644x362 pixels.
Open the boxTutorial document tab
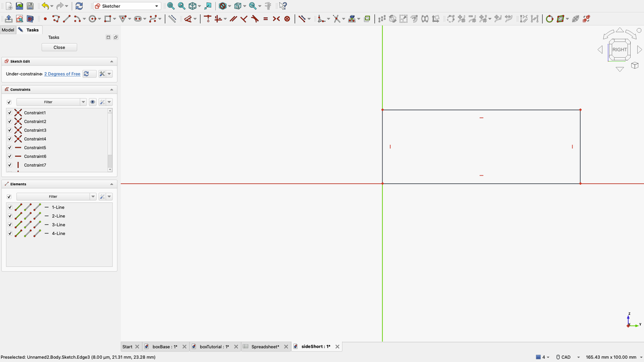point(214,347)
